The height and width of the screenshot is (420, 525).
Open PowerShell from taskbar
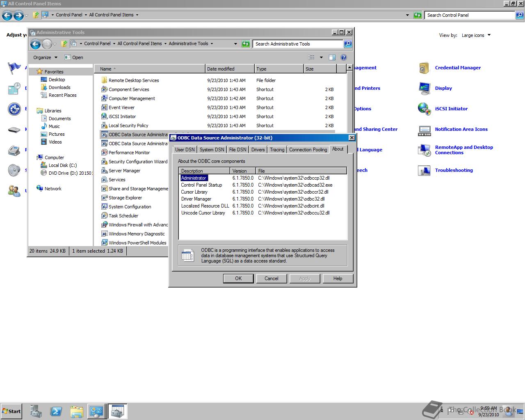[x=56, y=411]
